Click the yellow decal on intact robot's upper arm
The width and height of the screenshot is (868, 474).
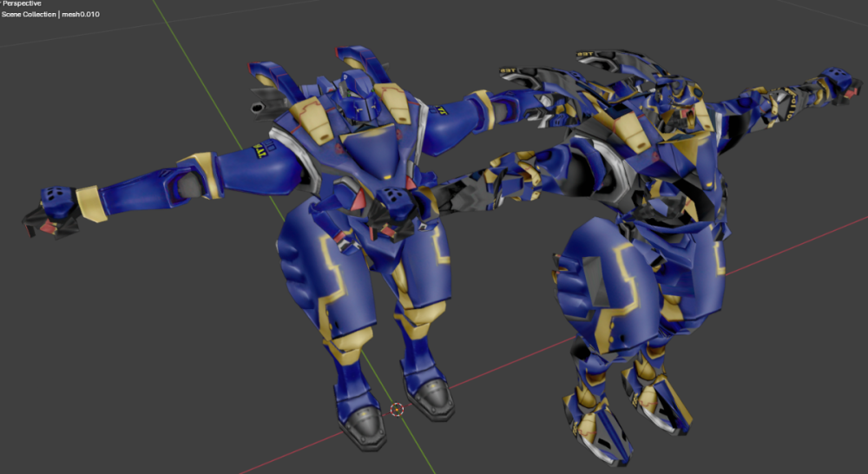coord(260,155)
